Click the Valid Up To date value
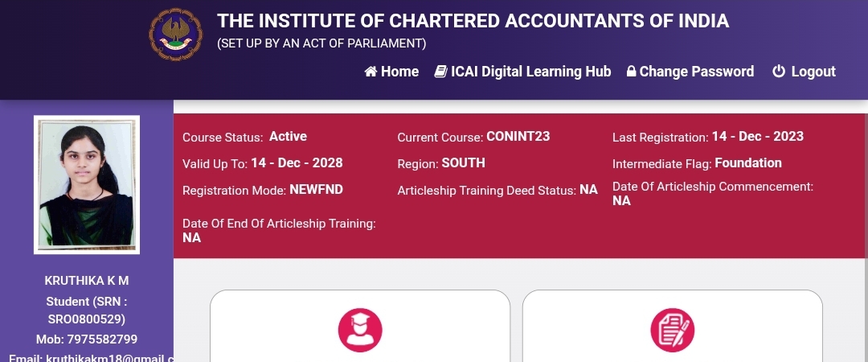Viewport: 868px width, 362px height. pyautogui.click(x=297, y=163)
